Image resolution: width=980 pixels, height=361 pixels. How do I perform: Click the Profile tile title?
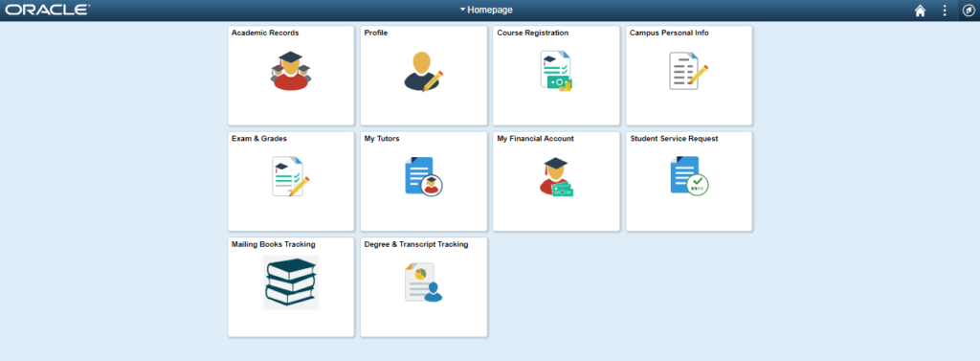(x=375, y=33)
